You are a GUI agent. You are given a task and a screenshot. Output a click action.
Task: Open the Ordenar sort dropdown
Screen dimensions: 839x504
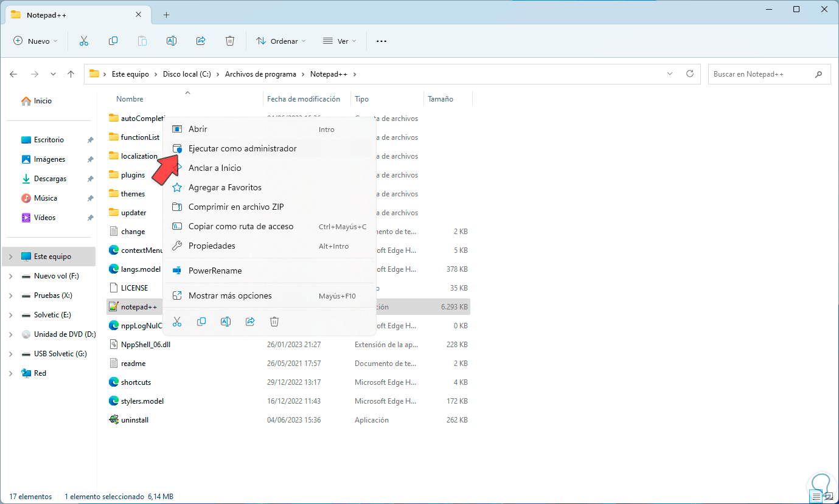point(281,41)
